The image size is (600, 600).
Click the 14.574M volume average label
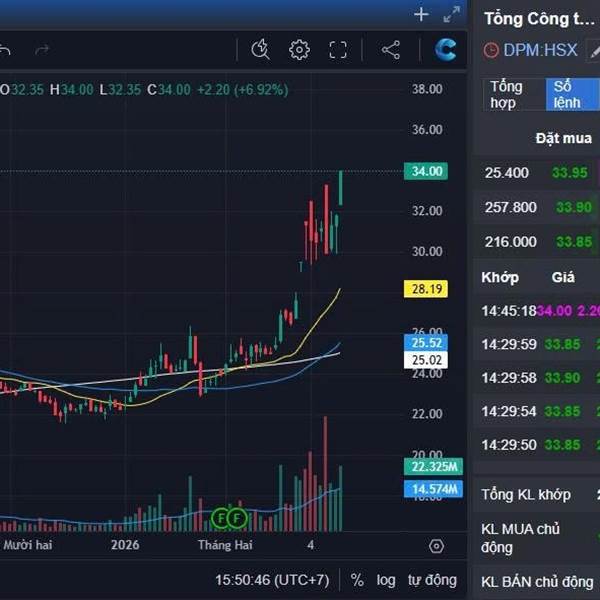[434, 489]
